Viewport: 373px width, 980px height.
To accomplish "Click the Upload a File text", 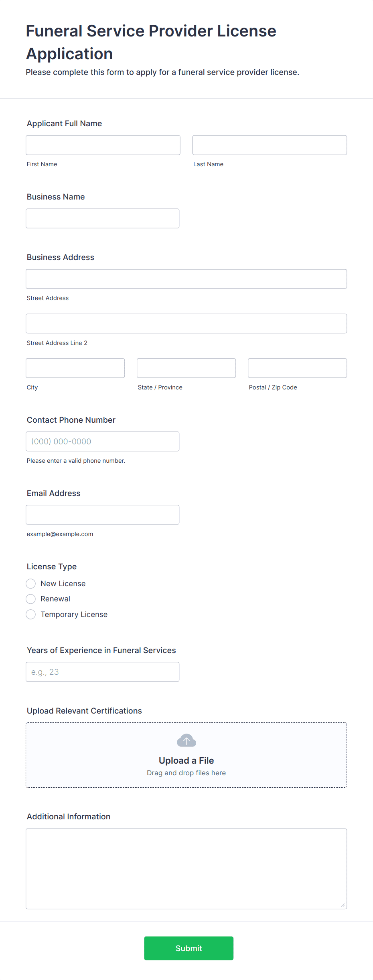I will click(x=186, y=760).
